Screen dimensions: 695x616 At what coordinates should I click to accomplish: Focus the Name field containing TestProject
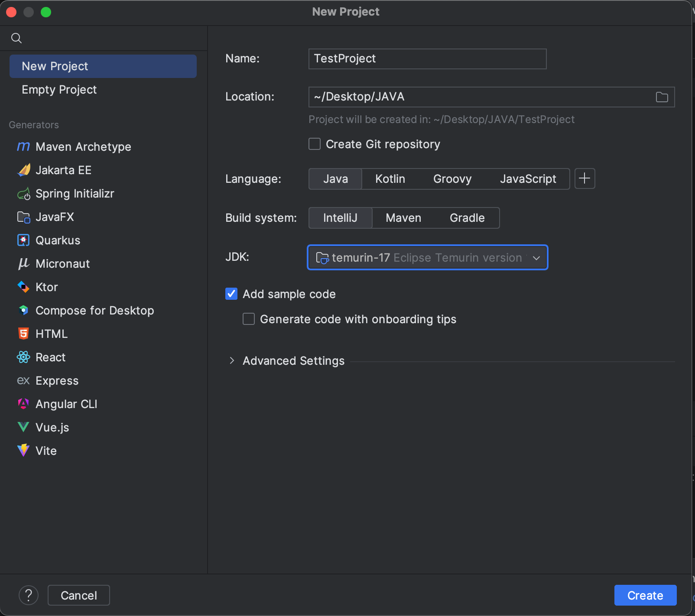[x=428, y=59]
